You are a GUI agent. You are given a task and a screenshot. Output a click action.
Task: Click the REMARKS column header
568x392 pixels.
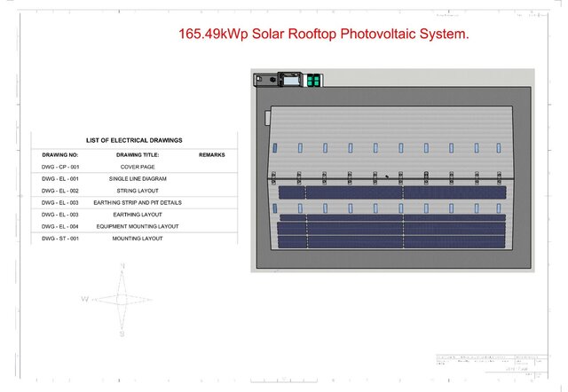[212, 154]
